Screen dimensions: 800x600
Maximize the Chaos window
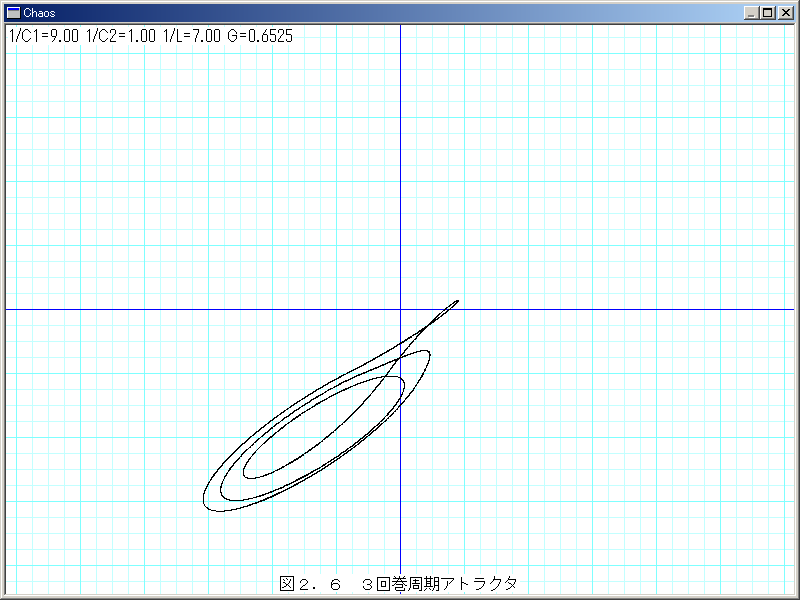(x=768, y=13)
